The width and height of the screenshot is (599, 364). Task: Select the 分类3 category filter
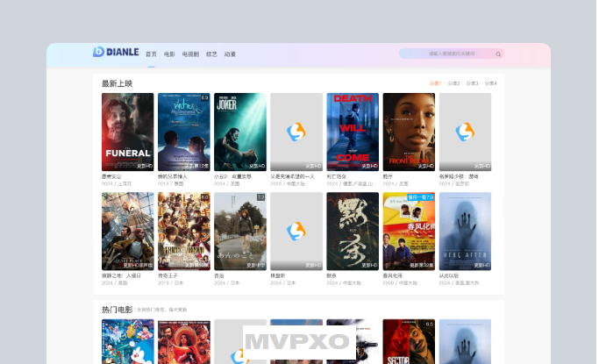click(x=472, y=83)
